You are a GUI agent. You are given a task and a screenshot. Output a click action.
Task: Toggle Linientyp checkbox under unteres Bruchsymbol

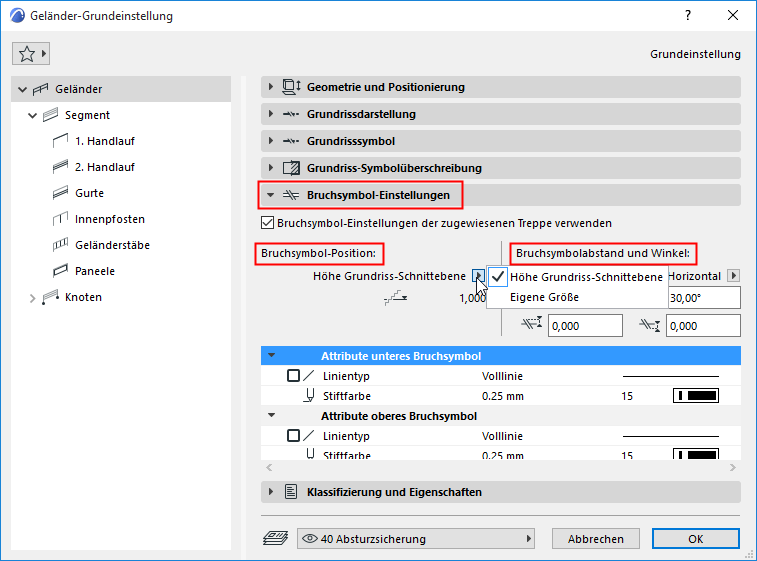(x=293, y=377)
